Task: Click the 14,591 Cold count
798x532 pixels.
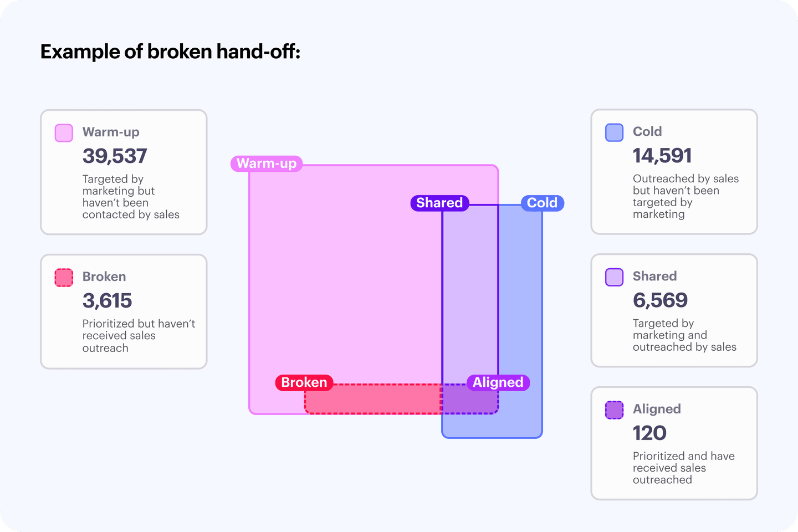Action: coord(662,156)
